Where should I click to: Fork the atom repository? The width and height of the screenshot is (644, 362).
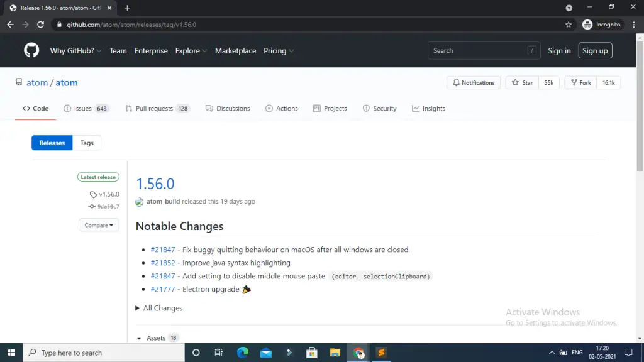click(x=580, y=82)
